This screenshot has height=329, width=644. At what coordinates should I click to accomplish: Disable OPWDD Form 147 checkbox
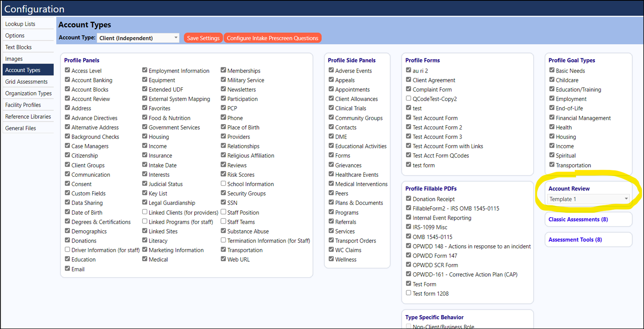point(409,255)
